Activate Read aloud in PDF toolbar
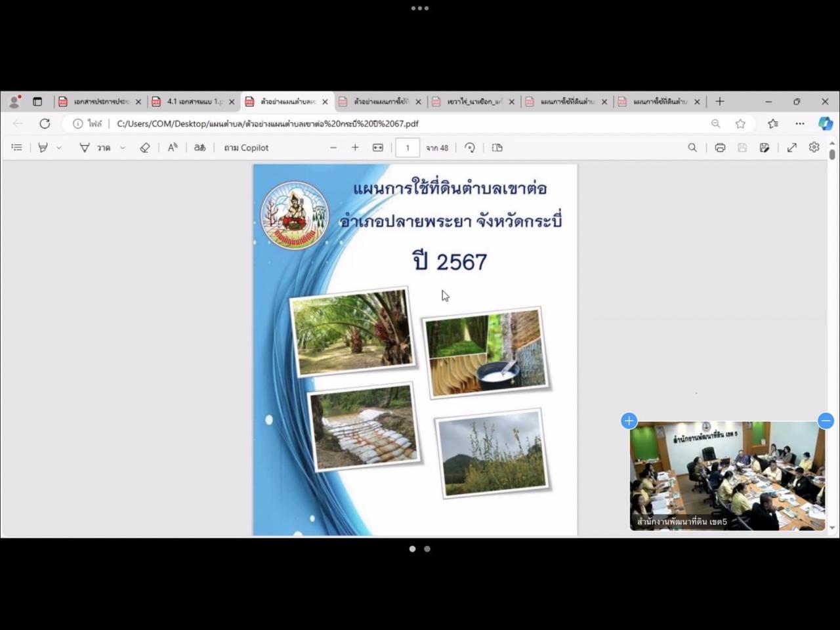Screen dimensions: 840x630 (172, 148)
